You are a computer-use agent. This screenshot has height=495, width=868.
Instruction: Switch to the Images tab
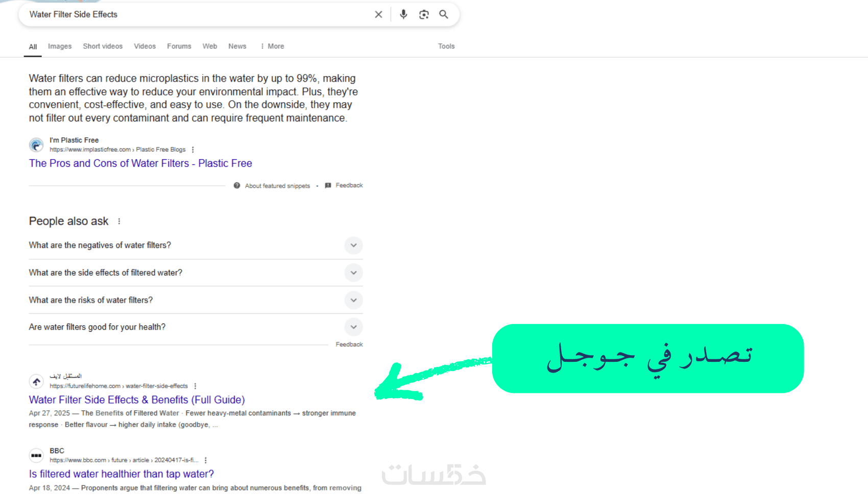[60, 46]
